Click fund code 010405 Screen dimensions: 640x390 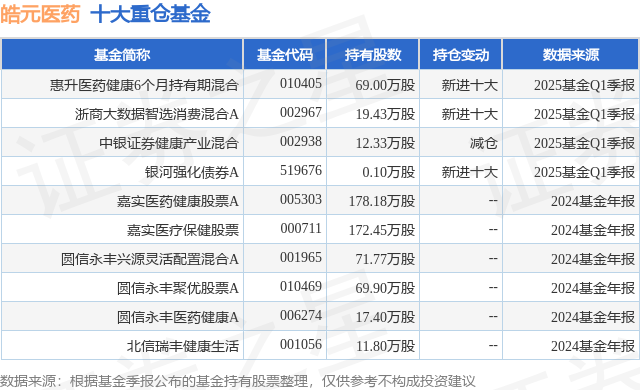pos(301,84)
